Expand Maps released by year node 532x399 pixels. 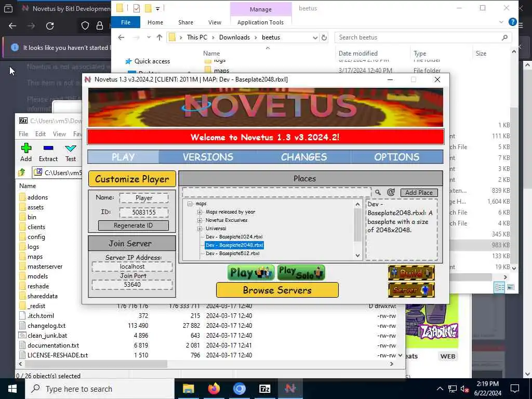[199, 212]
